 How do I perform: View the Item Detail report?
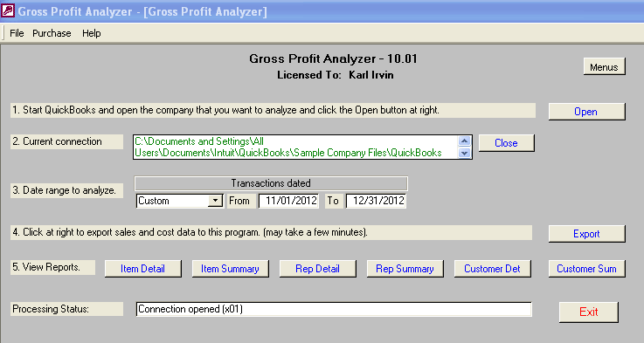click(143, 269)
